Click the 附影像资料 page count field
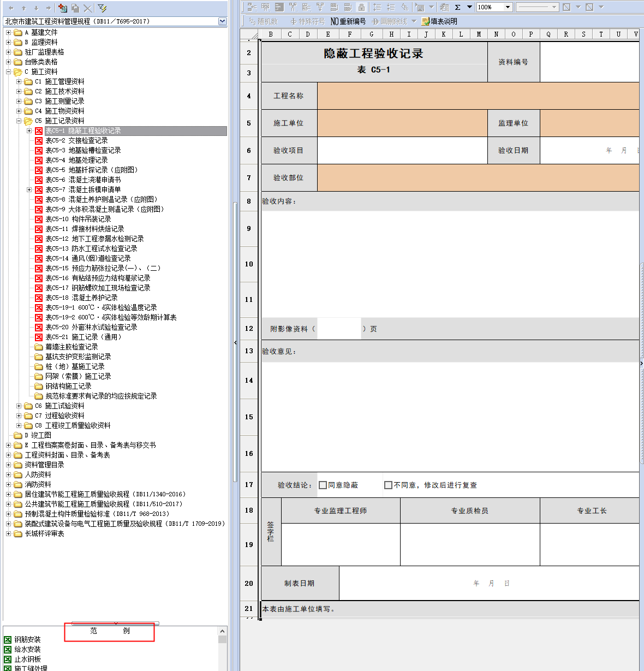Screen dimensions: 644x671 (339, 329)
